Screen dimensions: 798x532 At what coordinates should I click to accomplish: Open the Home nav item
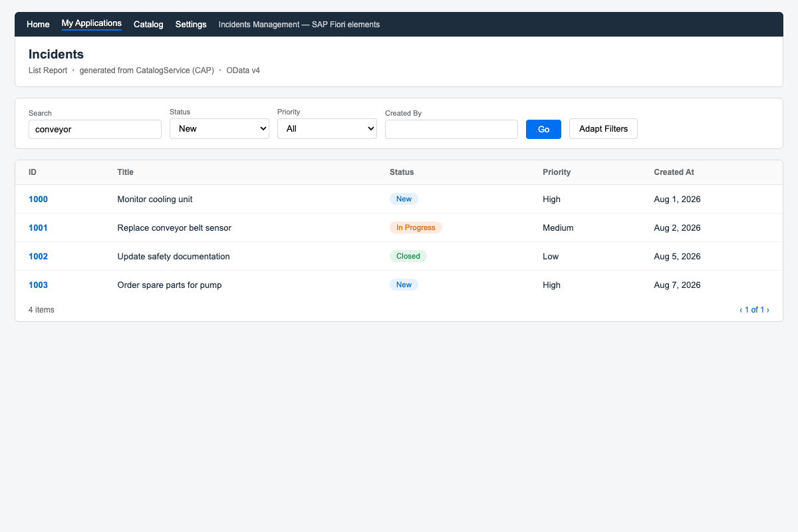(38, 24)
